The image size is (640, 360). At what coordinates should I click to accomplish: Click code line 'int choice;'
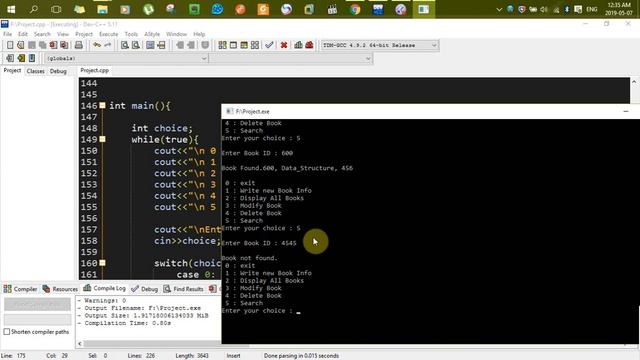point(162,128)
